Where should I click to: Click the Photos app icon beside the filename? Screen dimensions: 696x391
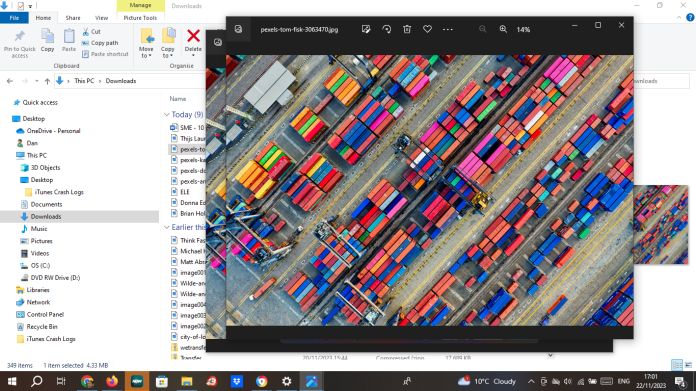tap(238, 29)
